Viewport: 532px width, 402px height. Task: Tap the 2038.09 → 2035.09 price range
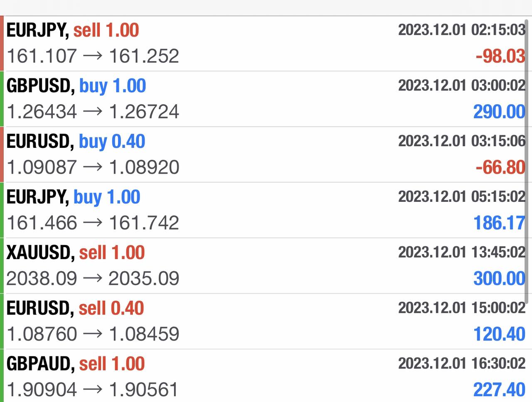click(x=93, y=279)
